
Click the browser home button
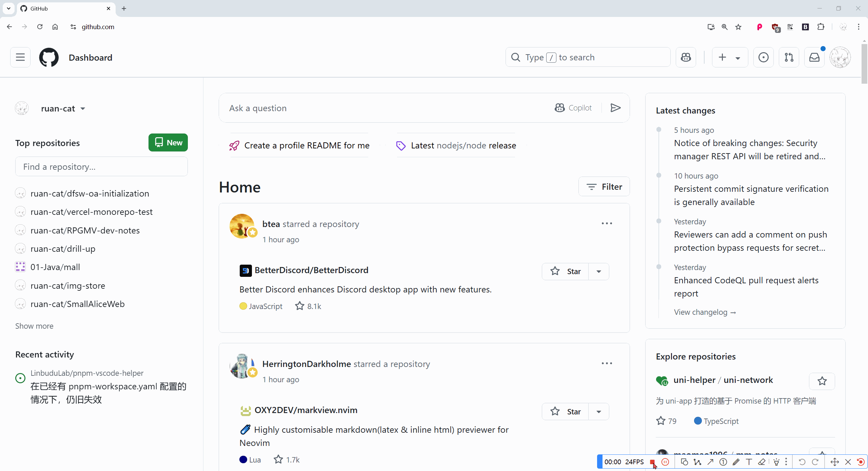[55, 27]
